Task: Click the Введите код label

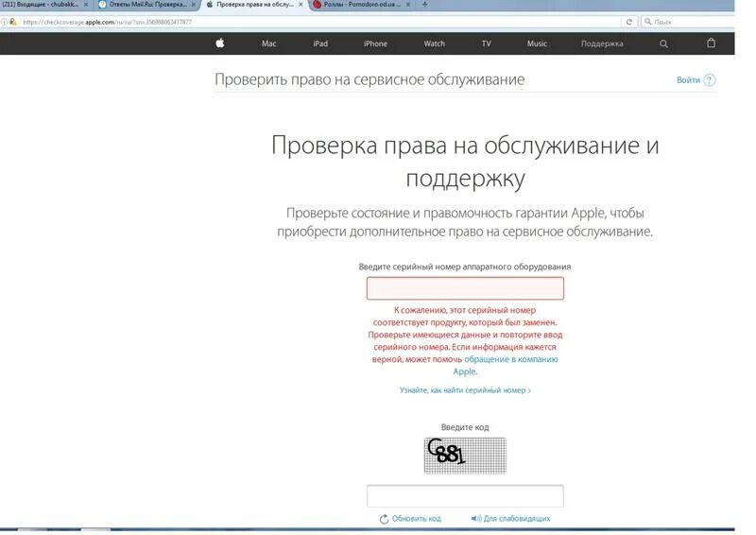Action: pos(465,427)
